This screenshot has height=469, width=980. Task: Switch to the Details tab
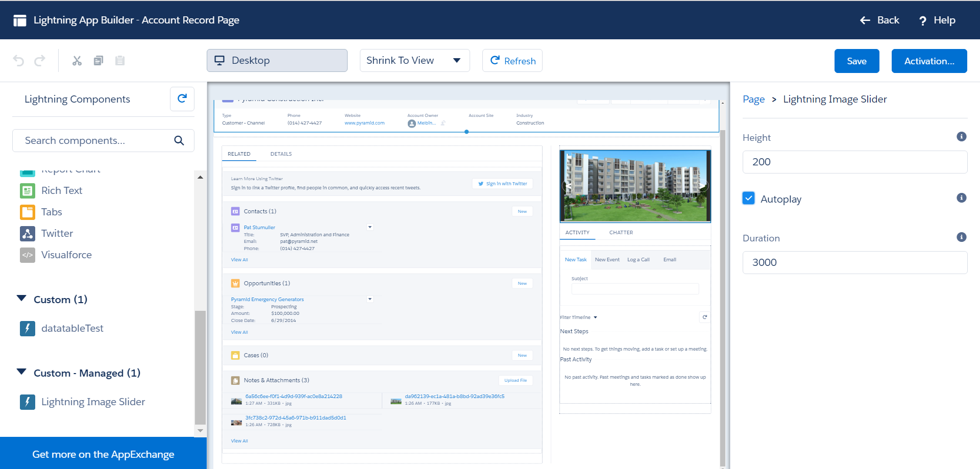tap(281, 154)
